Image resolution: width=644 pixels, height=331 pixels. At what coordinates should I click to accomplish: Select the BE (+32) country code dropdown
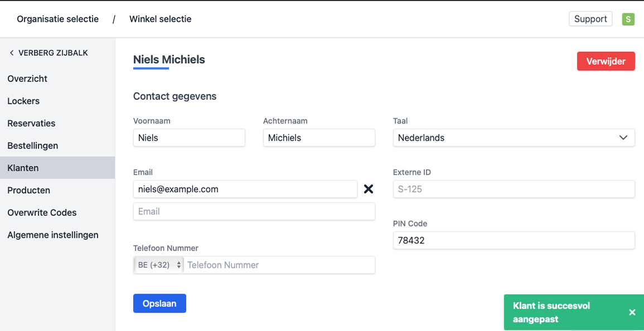pos(159,265)
